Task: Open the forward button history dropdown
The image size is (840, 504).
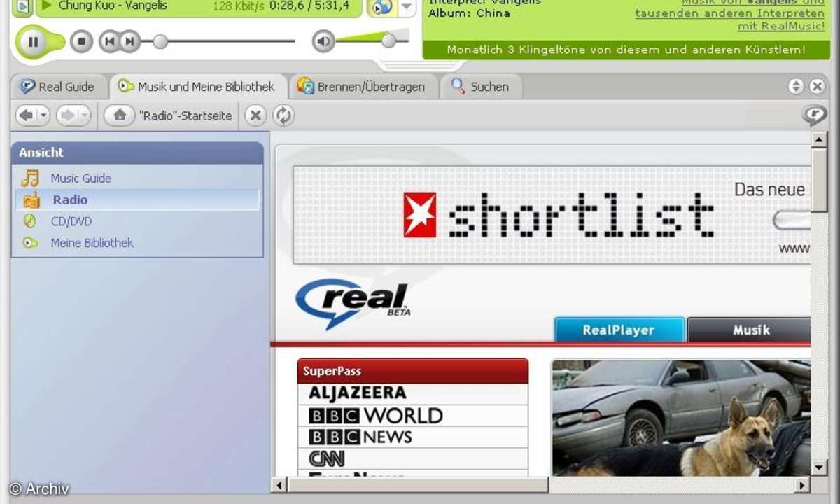Action: 85,115
